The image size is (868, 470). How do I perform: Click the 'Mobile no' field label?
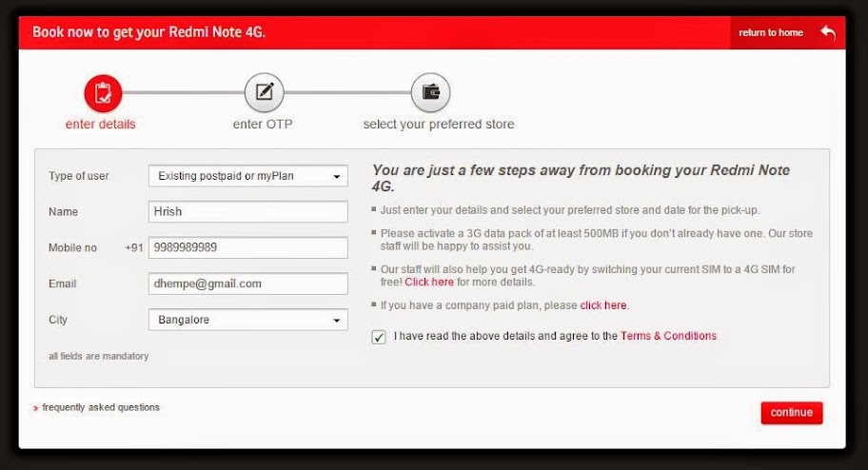click(72, 248)
